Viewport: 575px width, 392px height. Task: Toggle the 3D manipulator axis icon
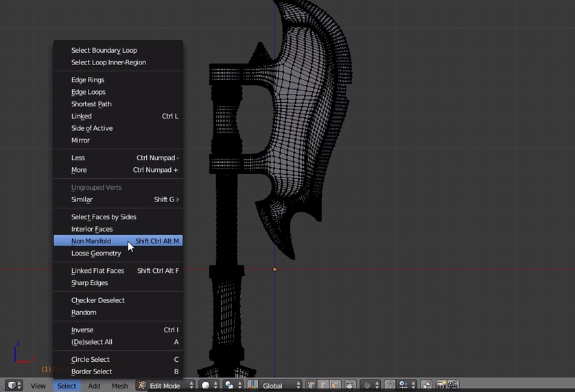tap(253, 385)
